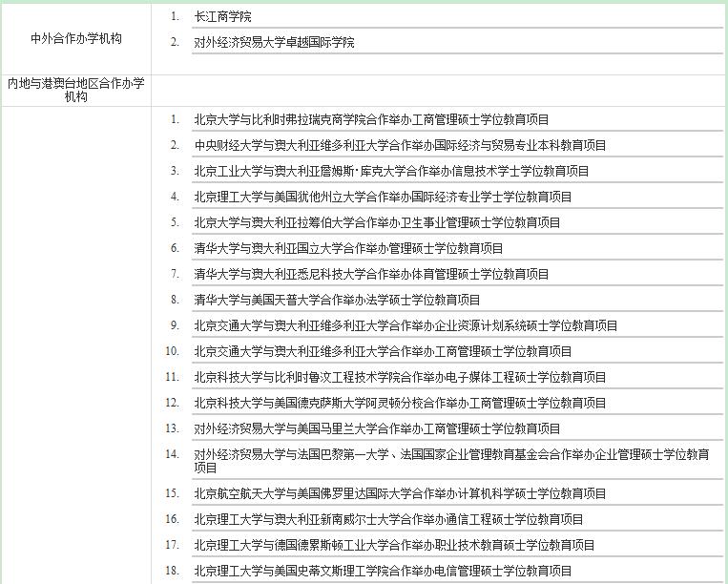The width and height of the screenshot is (728, 584).
Task: Open 对外经济贸易大学 与 美国马里兰大学 program
Action: [x=377, y=429]
